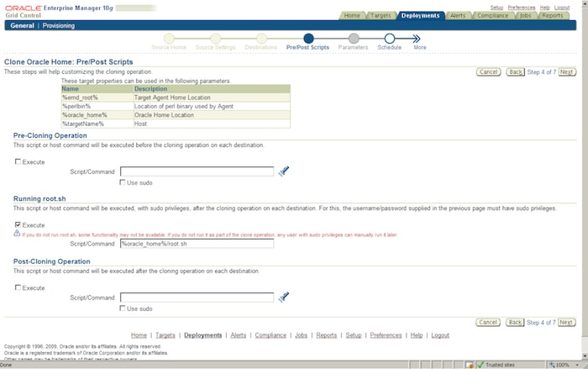Screen dimensions: 588x369
Task: Click the %emd_root% table cell
Action: 97,98
